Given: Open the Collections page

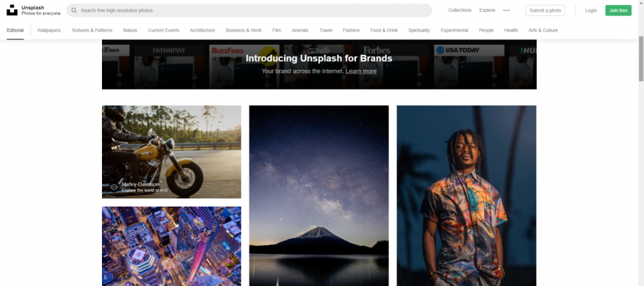Looking at the screenshot, I should pos(460,10).
